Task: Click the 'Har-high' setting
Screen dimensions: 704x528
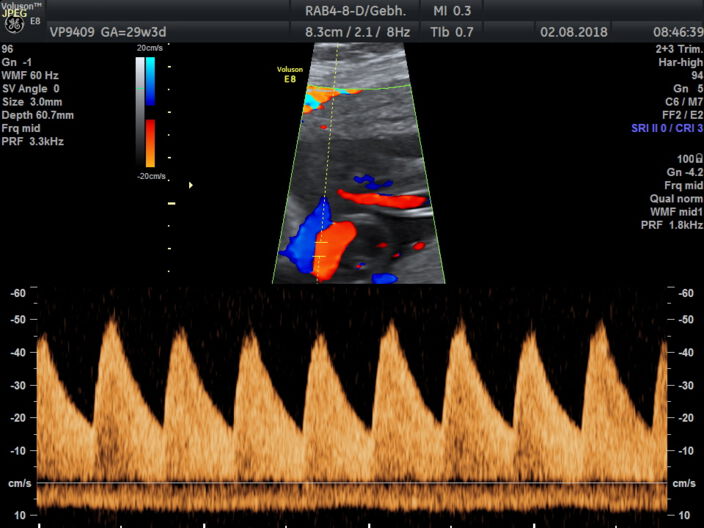Action: [681, 62]
